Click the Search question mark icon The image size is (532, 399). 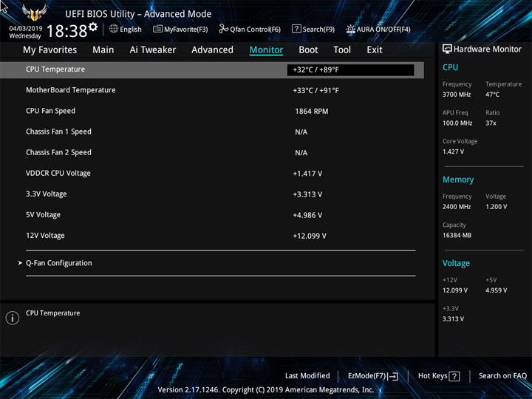(296, 29)
